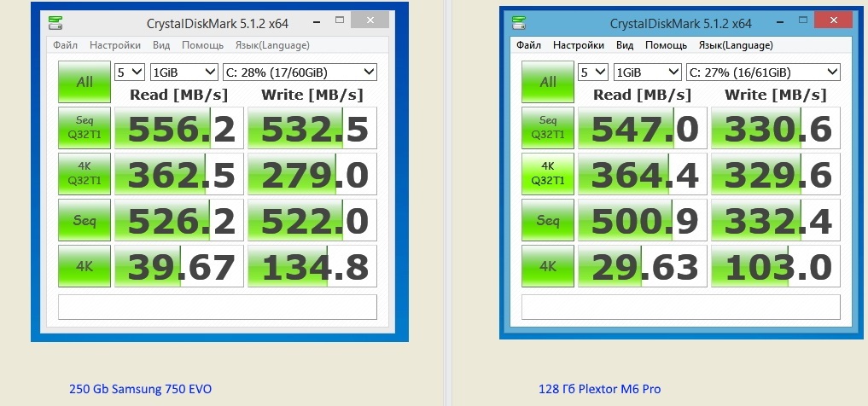The height and width of the screenshot is (406, 868).
Task: Open the Вид menu in the left window
Action: coord(161,45)
